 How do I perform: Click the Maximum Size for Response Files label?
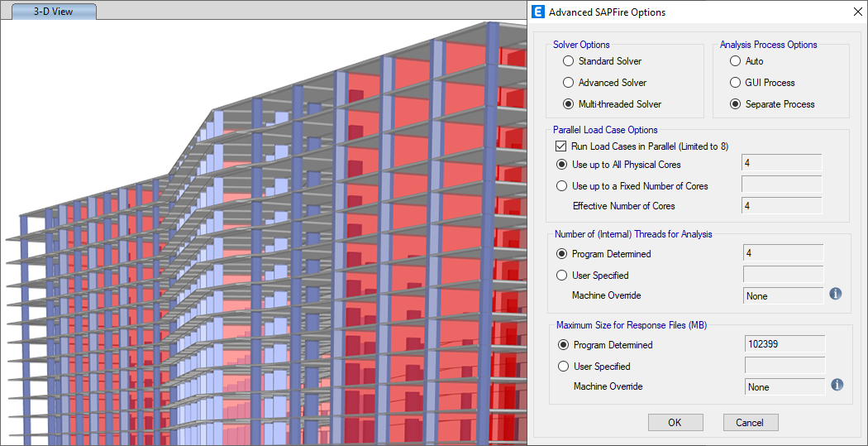632,324
